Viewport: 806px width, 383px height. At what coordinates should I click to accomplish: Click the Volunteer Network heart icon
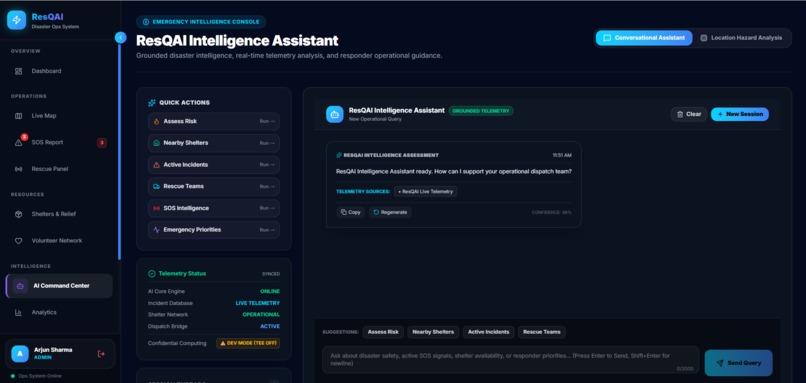pyautogui.click(x=19, y=241)
